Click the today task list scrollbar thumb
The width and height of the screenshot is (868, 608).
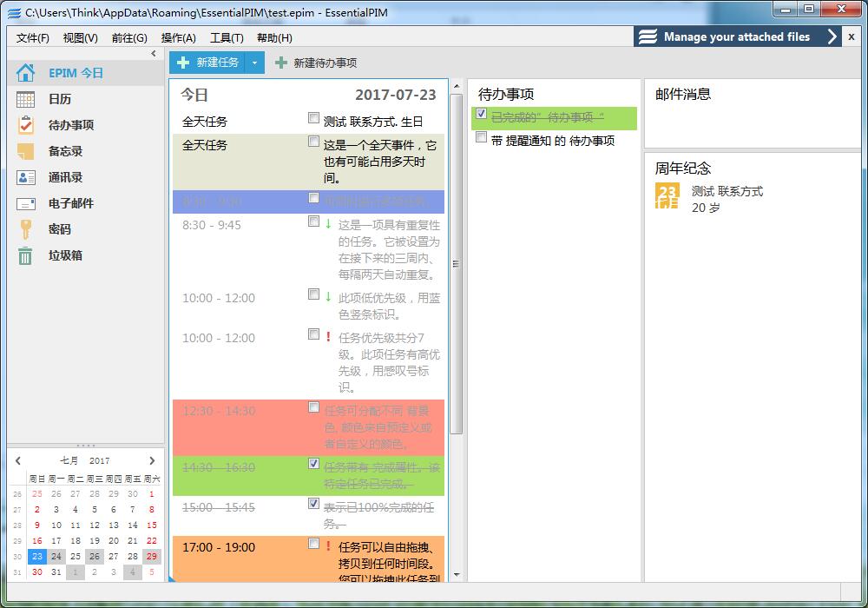457,263
